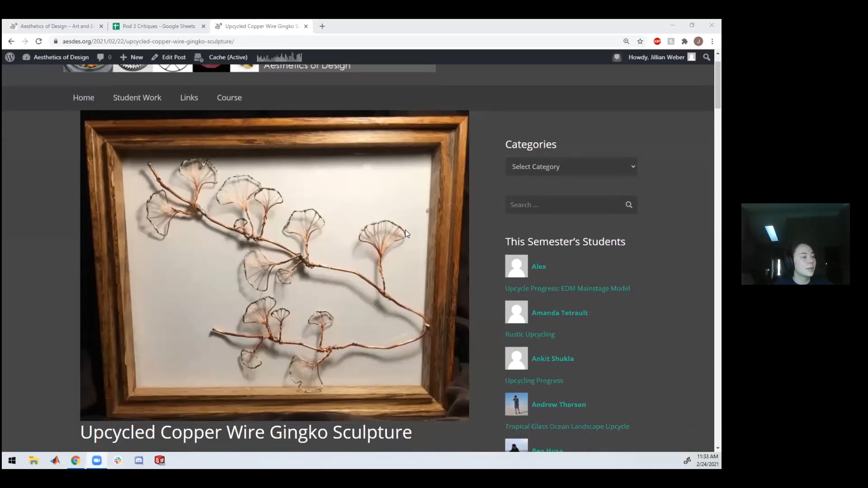This screenshot has width=868, height=488.
Task: Open Discord from the taskbar
Action: pyautogui.click(x=139, y=460)
